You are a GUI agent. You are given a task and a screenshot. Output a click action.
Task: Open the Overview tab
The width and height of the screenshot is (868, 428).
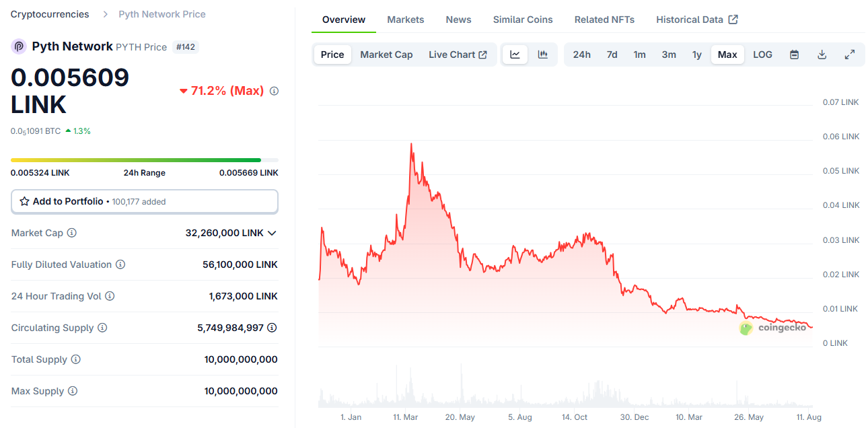click(x=344, y=20)
